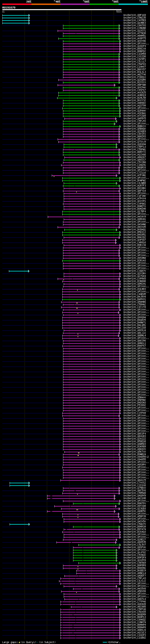
Task: Click the Large gaps legend text
Action: (x=29, y=642)
